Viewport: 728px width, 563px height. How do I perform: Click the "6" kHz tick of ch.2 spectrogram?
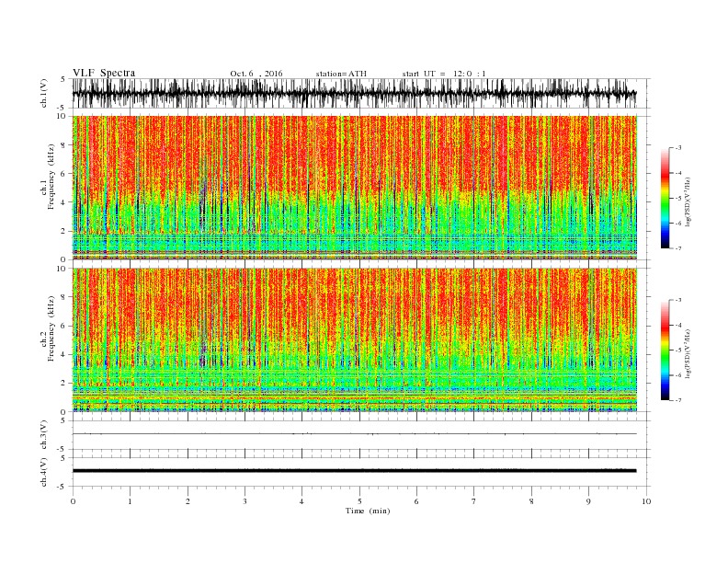click(64, 326)
